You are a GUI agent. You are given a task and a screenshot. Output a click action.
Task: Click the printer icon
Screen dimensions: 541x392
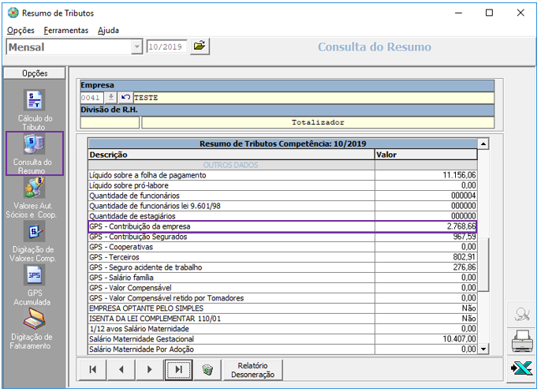point(521,342)
